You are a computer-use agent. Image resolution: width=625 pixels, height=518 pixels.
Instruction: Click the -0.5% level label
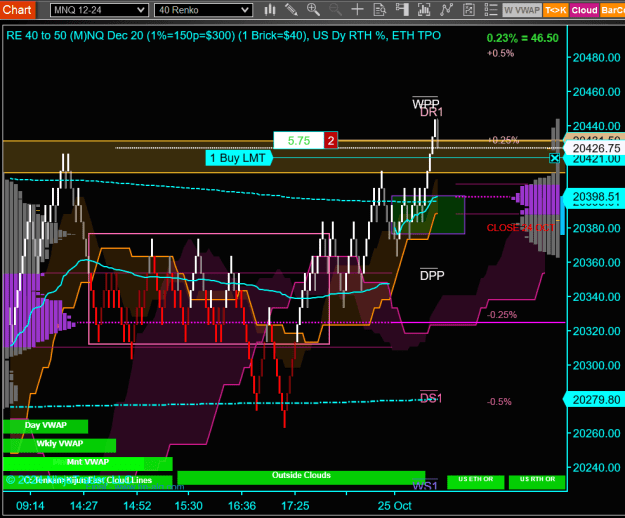(x=499, y=402)
